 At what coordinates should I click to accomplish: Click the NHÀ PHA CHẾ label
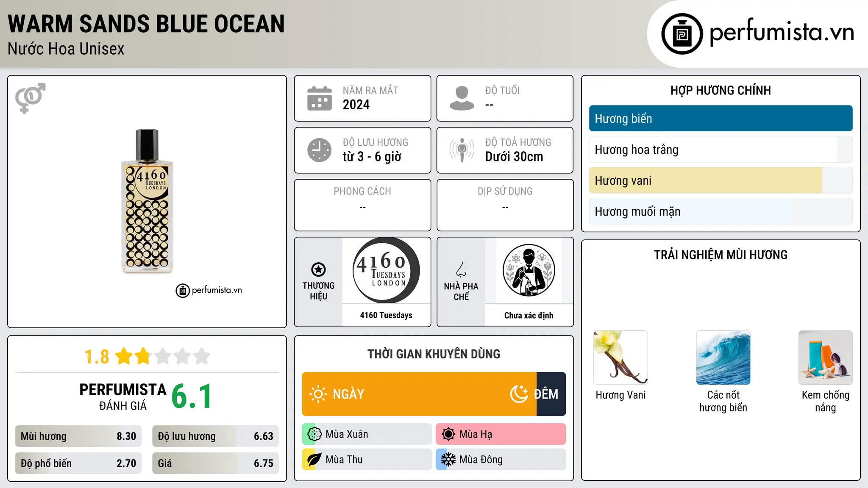[x=461, y=291]
